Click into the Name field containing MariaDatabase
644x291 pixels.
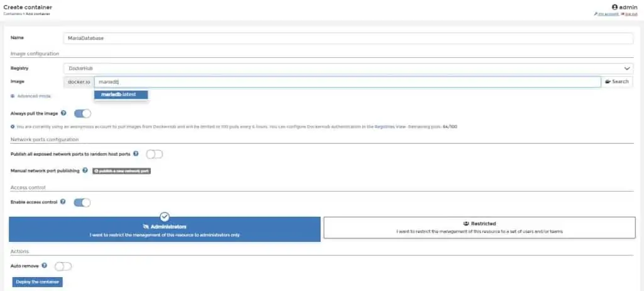coord(348,38)
